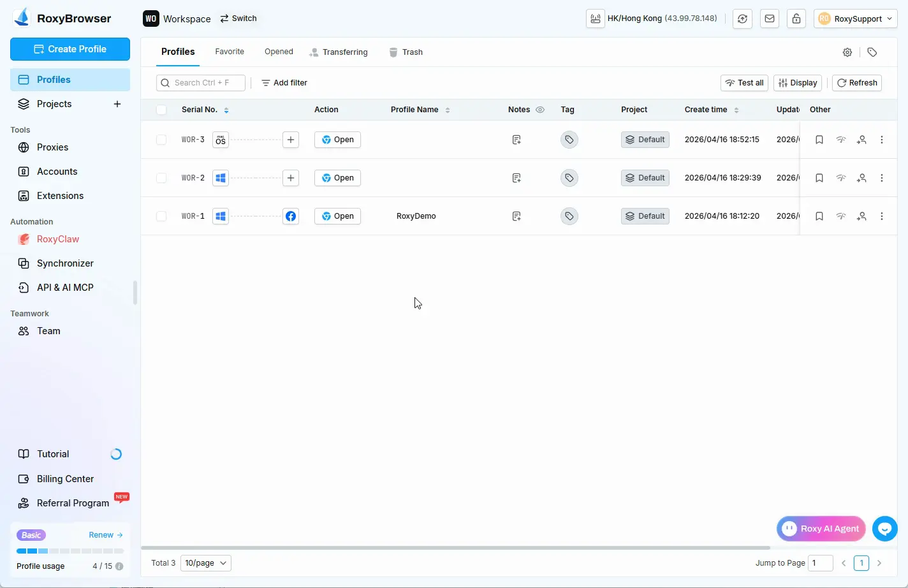
Task: Click the Jump to Page input
Action: tap(821, 563)
